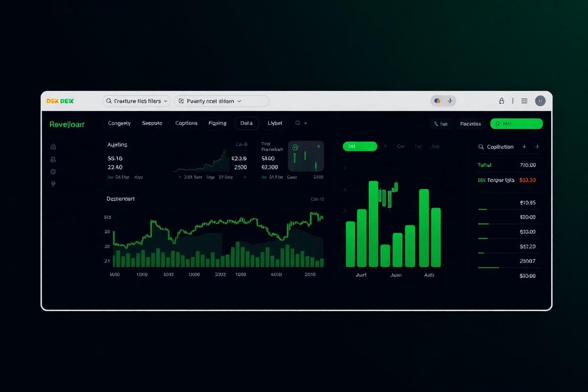Viewport: 588px width, 392px height.
Task: Click the Jurri axis label
Action: (x=361, y=275)
